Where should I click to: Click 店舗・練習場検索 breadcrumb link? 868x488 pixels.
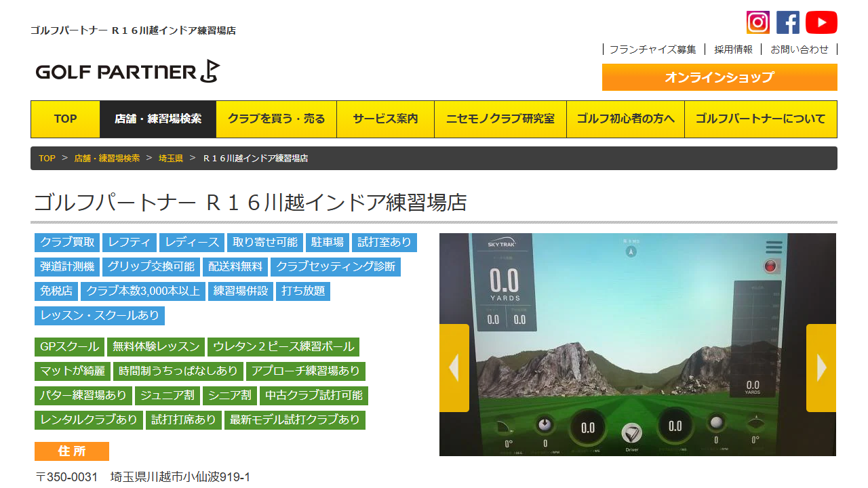pyautogui.click(x=107, y=159)
